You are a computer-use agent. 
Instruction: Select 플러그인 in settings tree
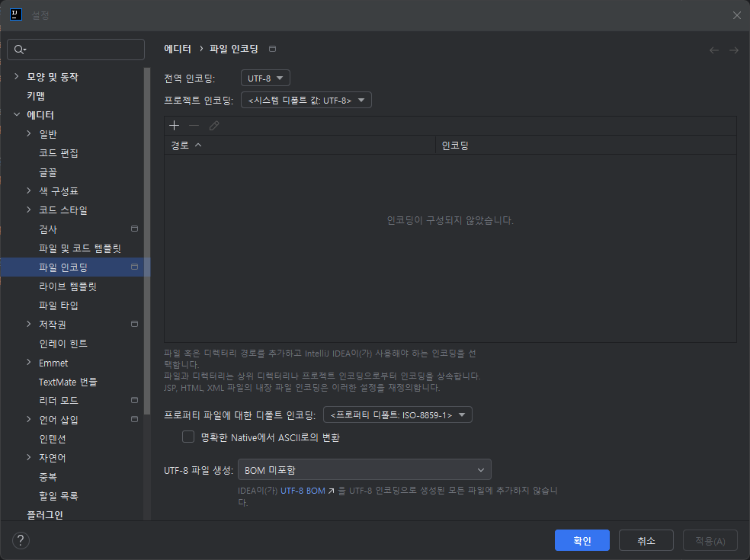point(45,515)
